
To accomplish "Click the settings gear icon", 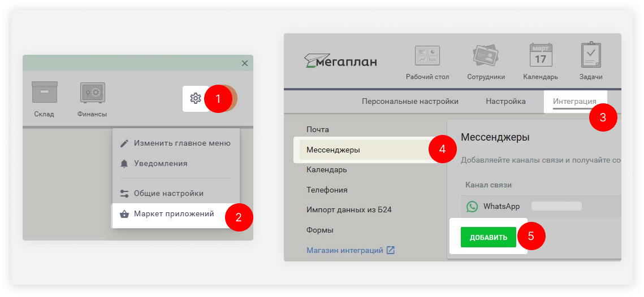I will 195,98.
